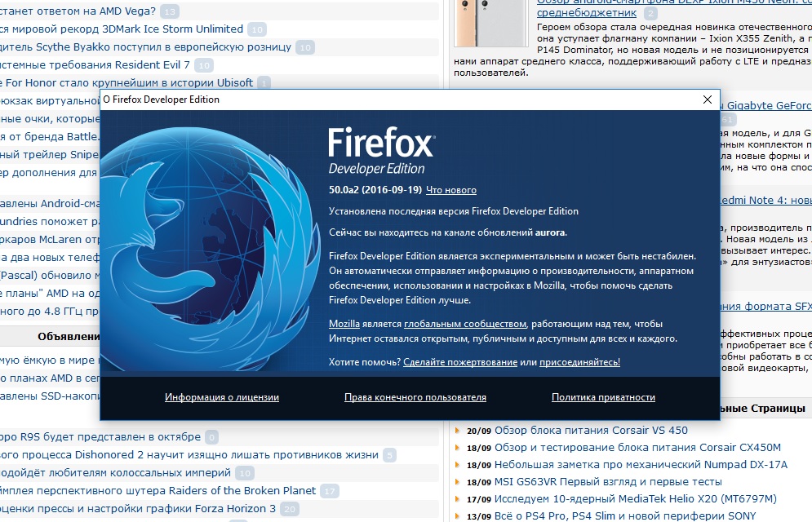Close the About Firefox Developer Edition dialog
Image resolution: width=812 pixels, height=522 pixels.
(x=708, y=100)
